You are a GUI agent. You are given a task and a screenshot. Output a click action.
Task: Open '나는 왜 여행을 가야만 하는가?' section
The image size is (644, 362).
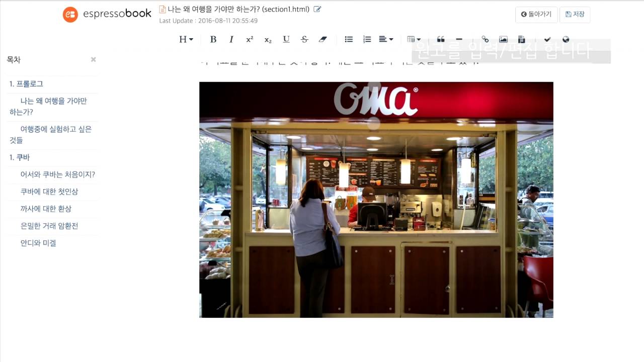point(48,106)
